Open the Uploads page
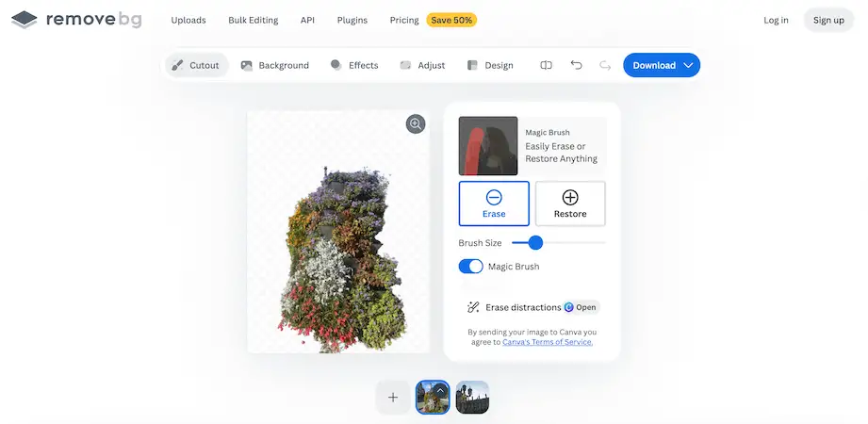 (x=188, y=20)
